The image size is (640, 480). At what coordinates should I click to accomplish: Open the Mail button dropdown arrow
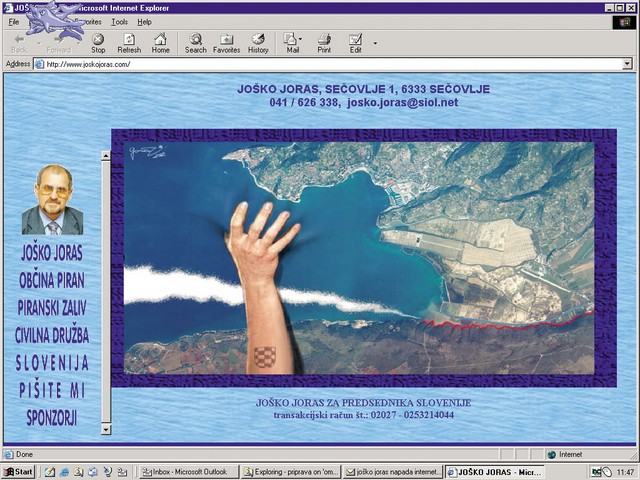tap(300, 39)
